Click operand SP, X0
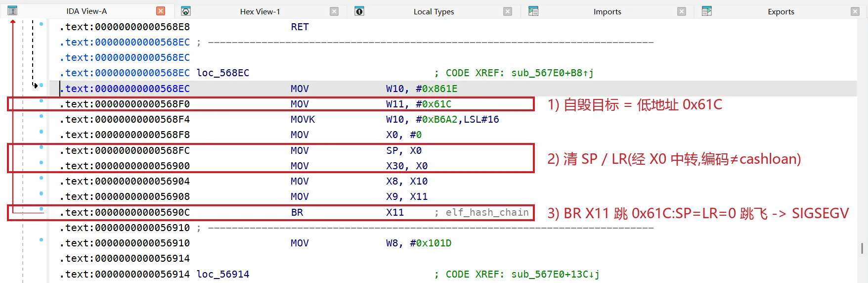Viewport: 868px width, 283px height. pos(404,151)
